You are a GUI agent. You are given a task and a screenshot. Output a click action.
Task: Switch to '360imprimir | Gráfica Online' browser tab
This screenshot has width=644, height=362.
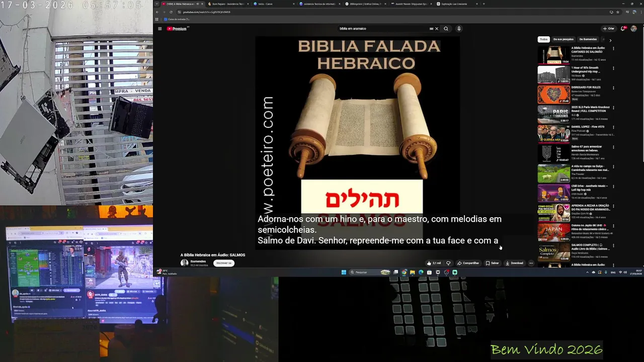[x=366, y=4]
